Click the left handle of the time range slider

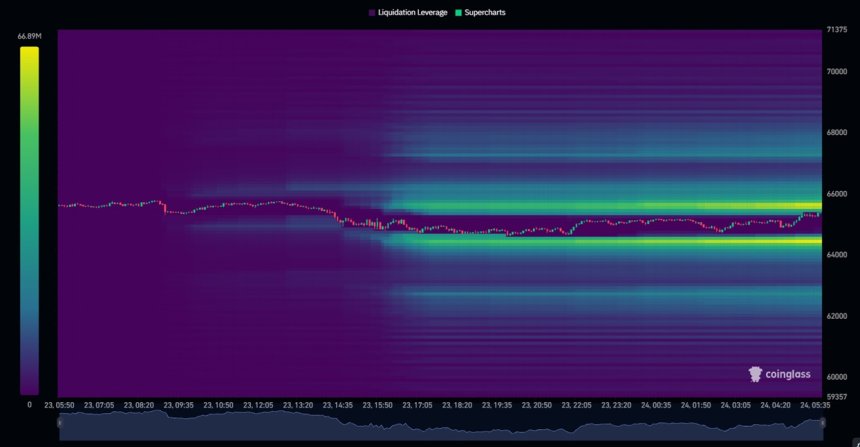[x=59, y=422]
